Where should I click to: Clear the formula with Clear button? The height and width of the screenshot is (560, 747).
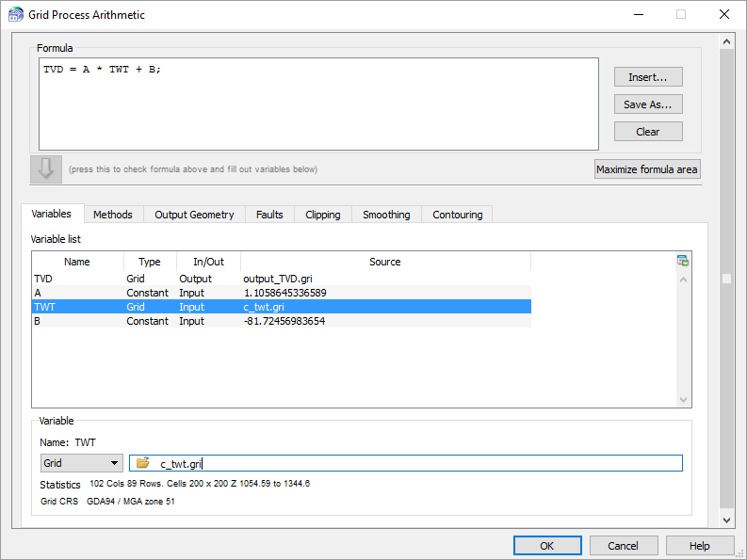pyautogui.click(x=648, y=132)
